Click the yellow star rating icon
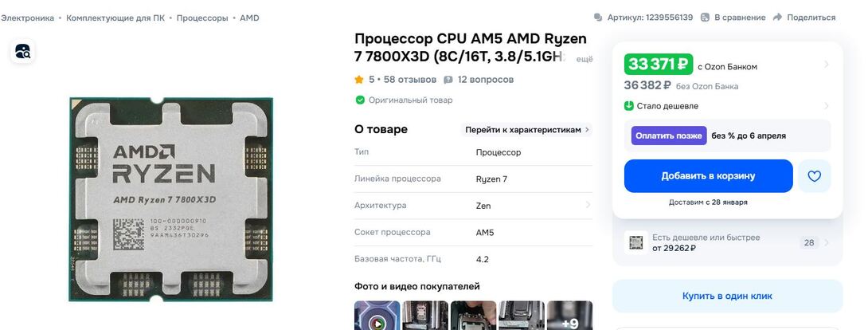The image size is (868, 330). [x=358, y=80]
